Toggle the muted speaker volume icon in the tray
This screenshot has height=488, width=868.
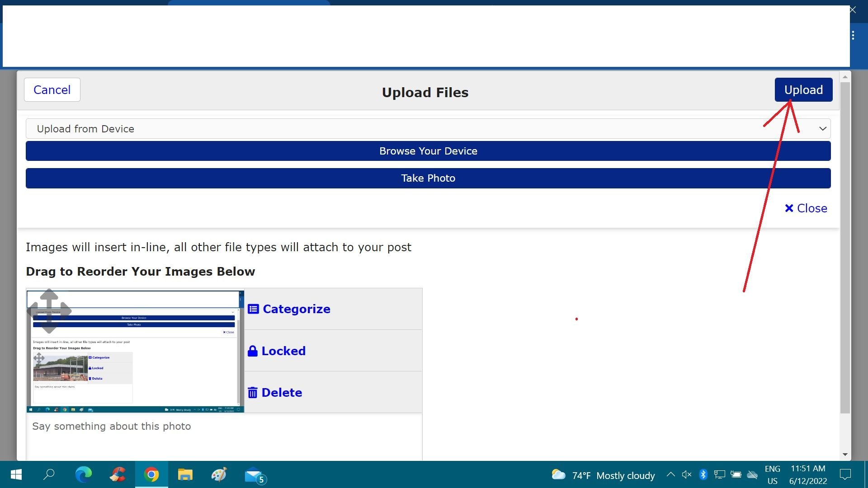(x=687, y=474)
